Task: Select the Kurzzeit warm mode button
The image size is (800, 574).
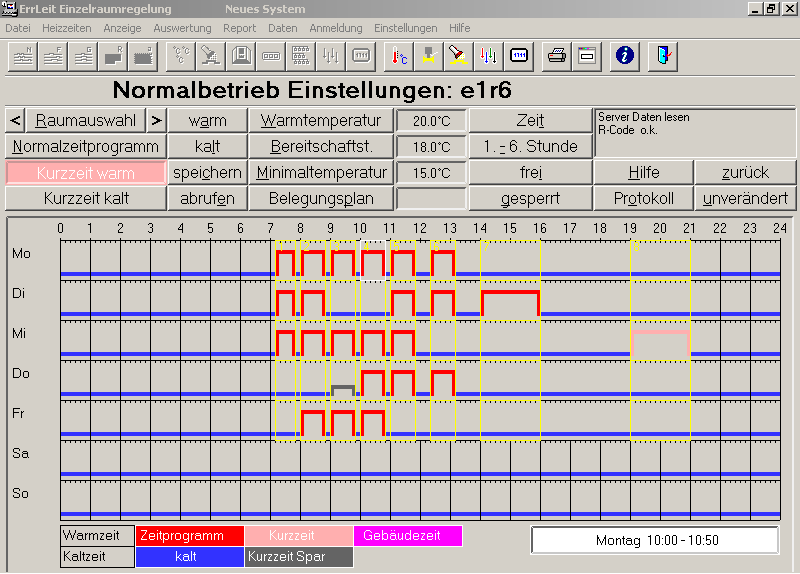Action: (85, 172)
